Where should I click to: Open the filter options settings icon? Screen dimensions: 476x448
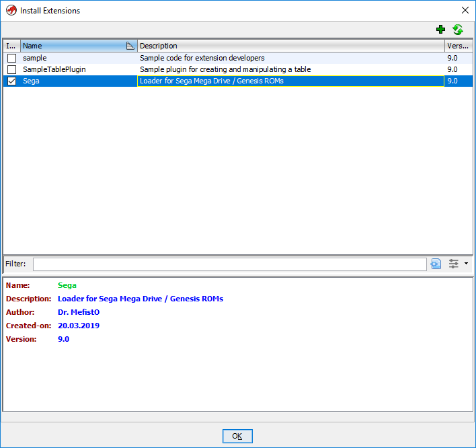point(454,264)
